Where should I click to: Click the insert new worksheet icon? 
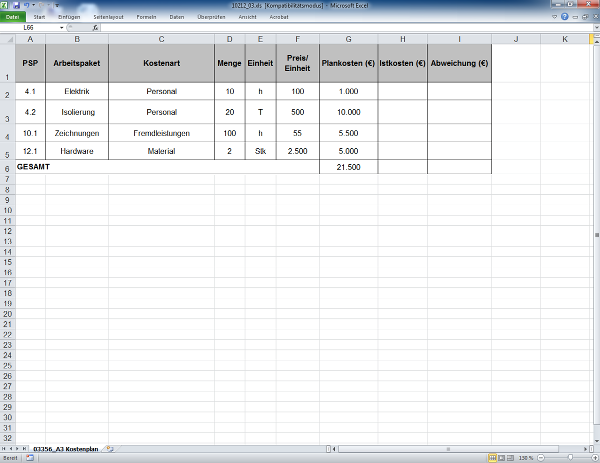111,449
